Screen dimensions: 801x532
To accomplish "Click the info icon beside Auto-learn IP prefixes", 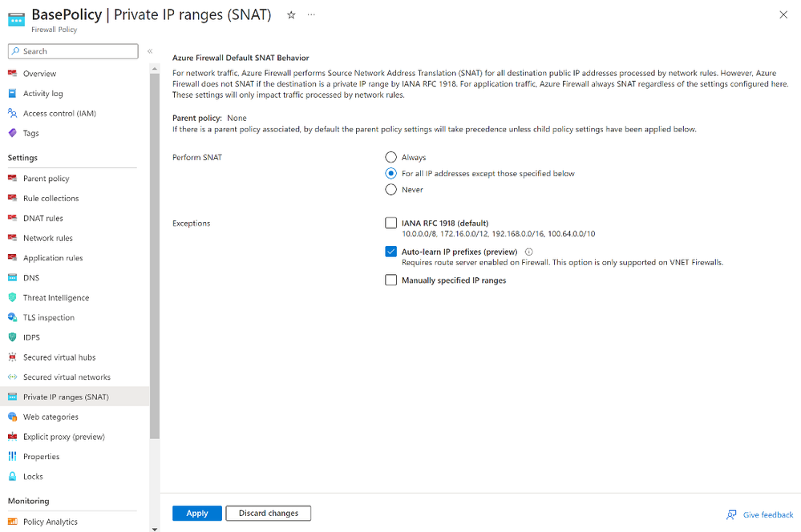I will (529, 252).
